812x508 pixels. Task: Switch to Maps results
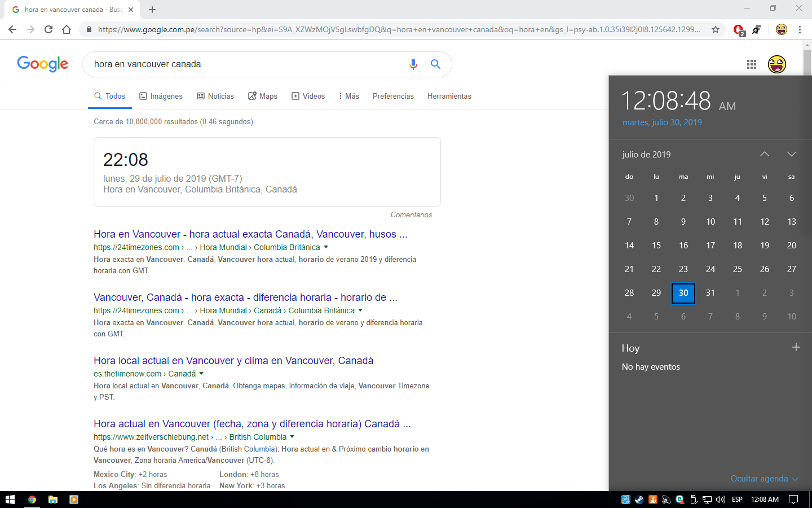point(263,96)
